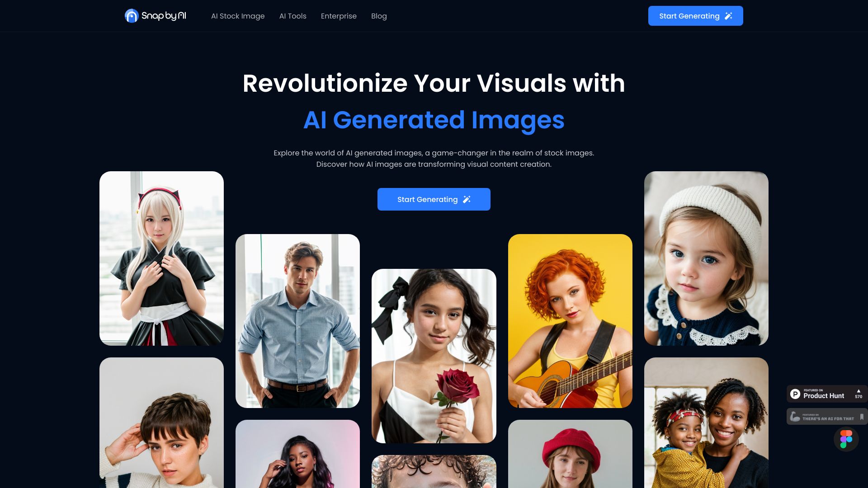Click the girl holding red rose thumbnail
The image size is (868, 488).
pyautogui.click(x=434, y=356)
